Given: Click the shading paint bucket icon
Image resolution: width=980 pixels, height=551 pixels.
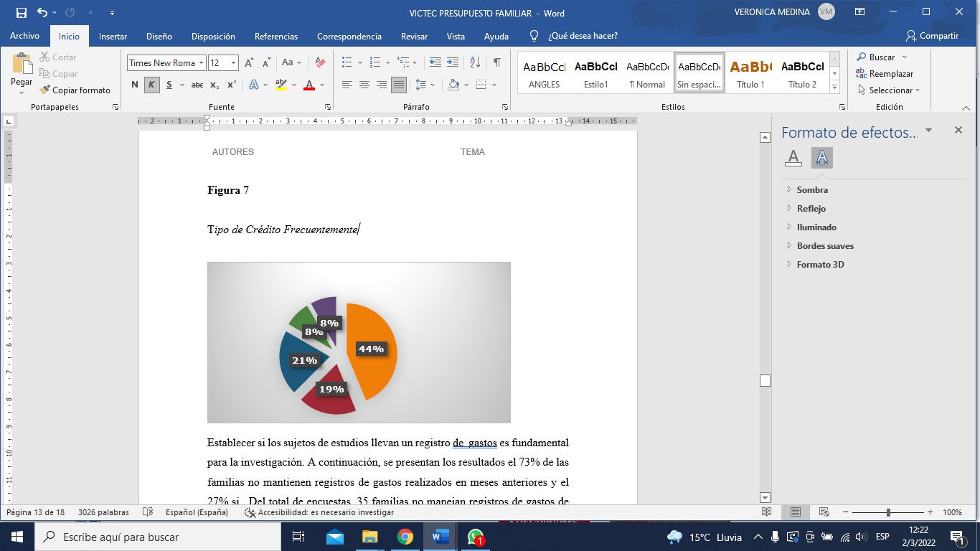Looking at the screenshot, I should (x=453, y=85).
